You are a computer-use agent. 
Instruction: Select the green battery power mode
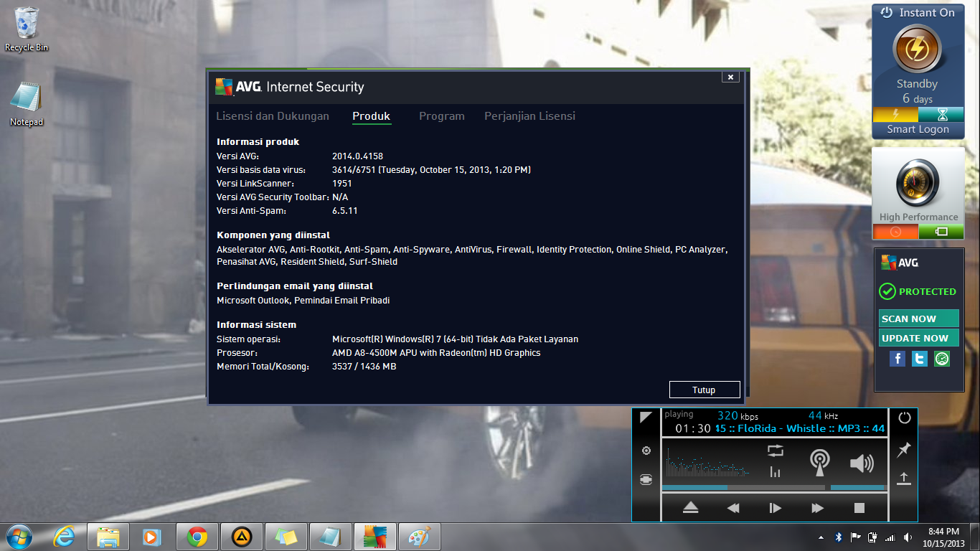point(941,232)
